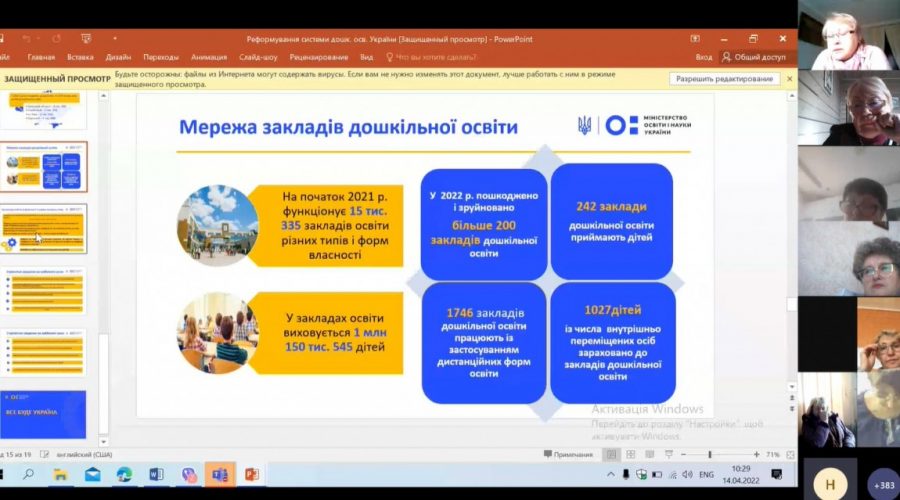
Task: Click clock showing 10:29 14.04.2022
Action: click(x=741, y=475)
